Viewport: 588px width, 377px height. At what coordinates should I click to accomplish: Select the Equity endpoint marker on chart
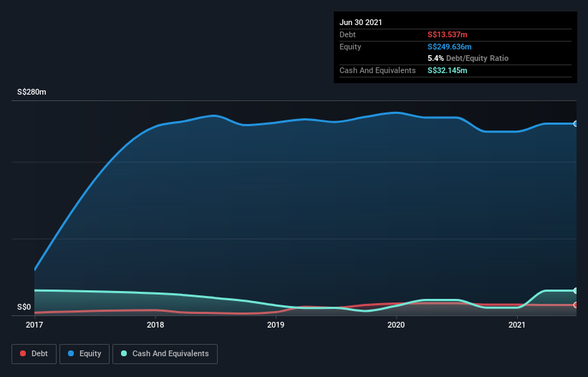pyautogui.click(x=575, y=124)
